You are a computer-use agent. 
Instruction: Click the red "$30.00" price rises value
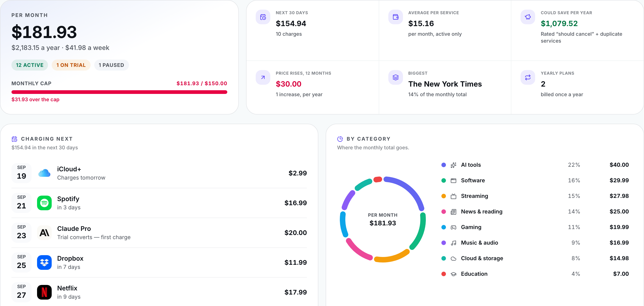[289, 84]
